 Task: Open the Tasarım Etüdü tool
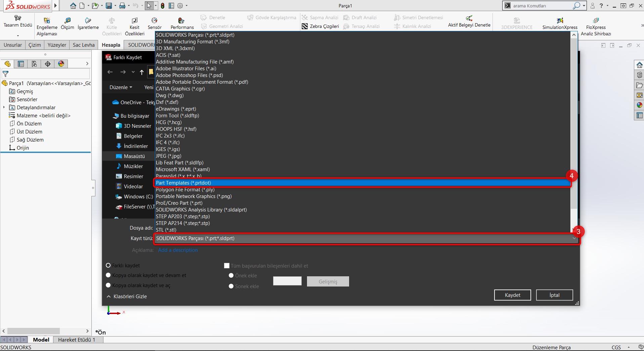(x=18, y=21)
